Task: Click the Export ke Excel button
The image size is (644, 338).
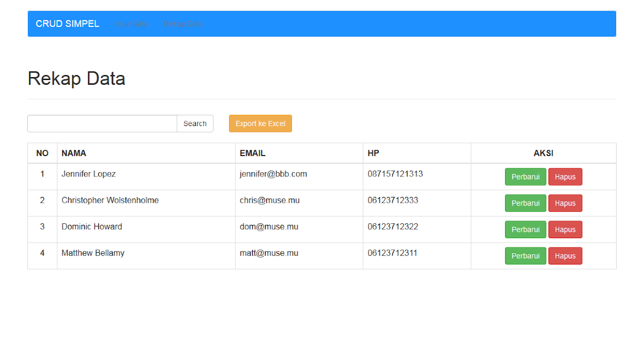Action: (x=260, y=123)
